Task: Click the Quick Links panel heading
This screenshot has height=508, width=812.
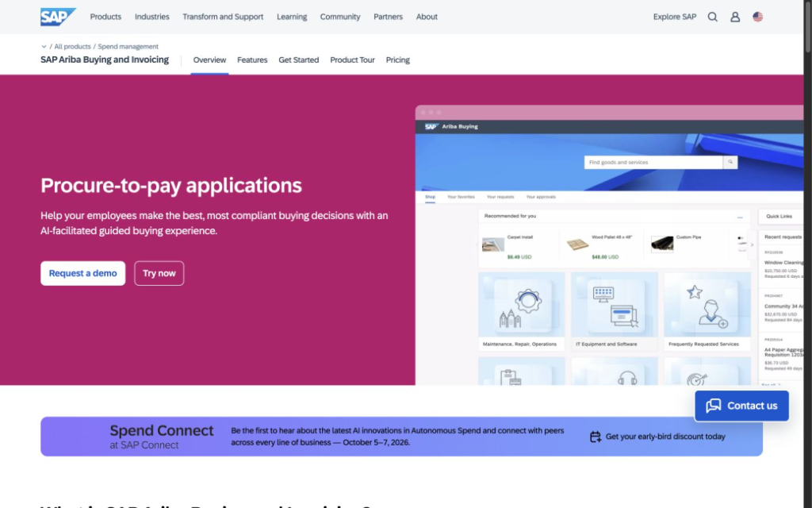Action: pos(779,216)
